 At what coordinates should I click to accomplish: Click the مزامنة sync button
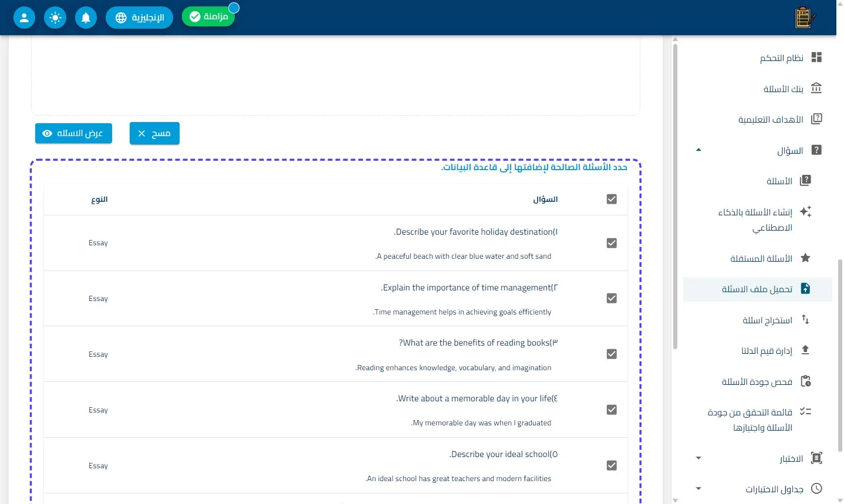coord(208,16)
